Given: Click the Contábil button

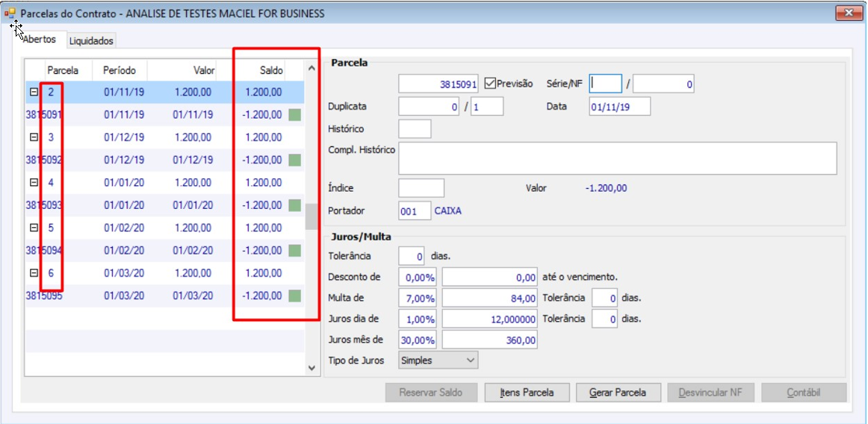Looking at the screenshot, I should (x=804, y=393).
